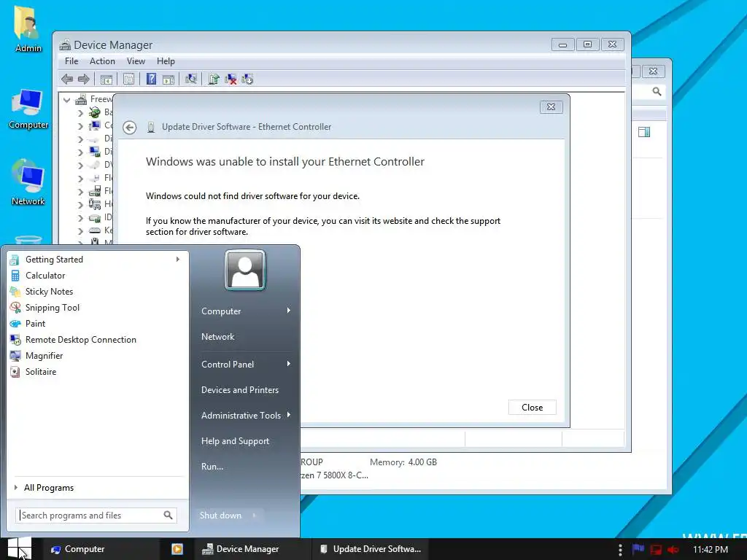The image size is (747, 560).
Task: Open the Help menu in Device Manager
Action: pos(166,61)
